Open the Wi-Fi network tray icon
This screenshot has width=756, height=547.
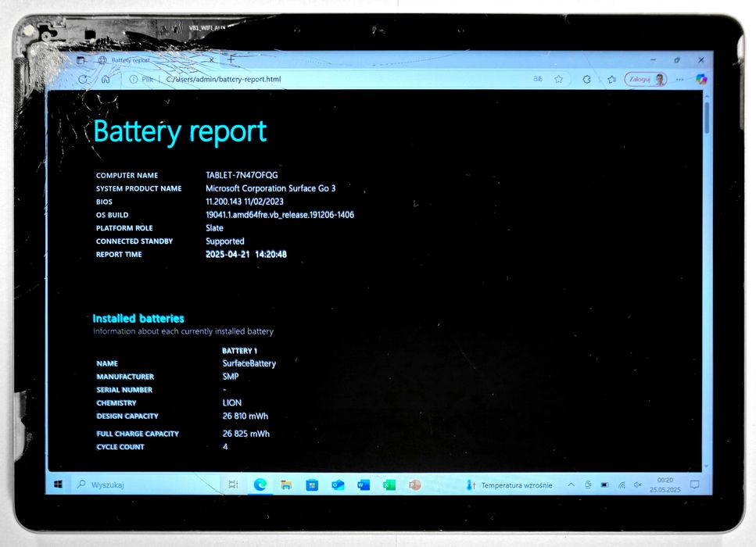pyautogui.click(x=622, y=485)
